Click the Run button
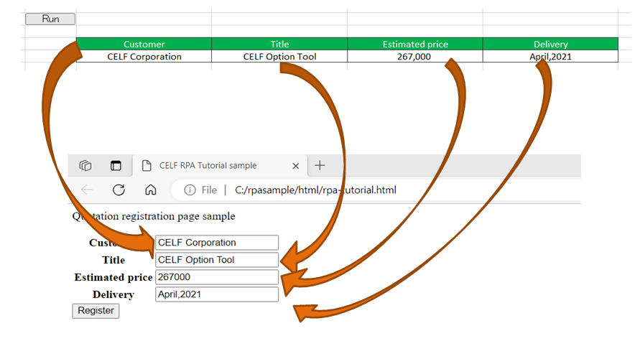This screenshot has height=364, width=640. click(x=50, y=19)
